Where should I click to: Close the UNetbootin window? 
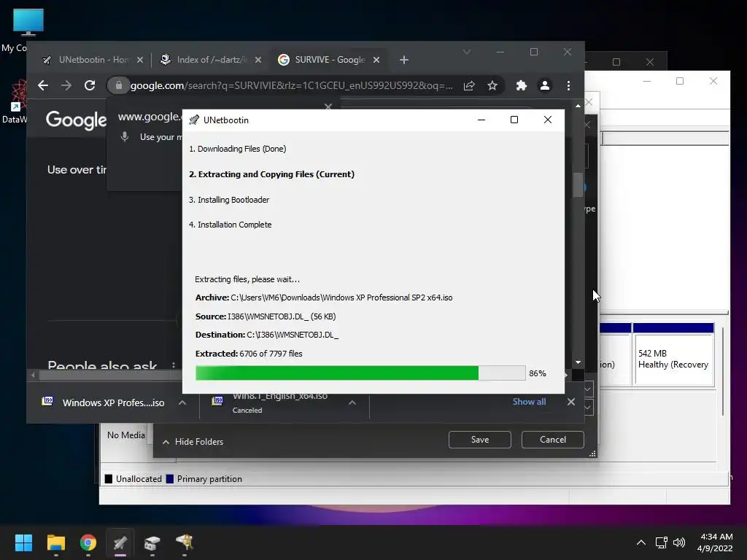click(548, 120)
